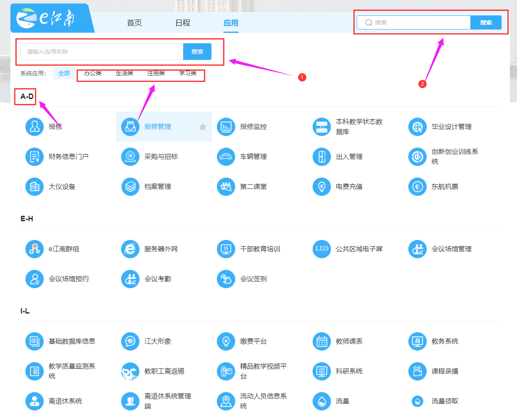Viewport: 517px width, 420px height.
Task: Launch the 教务系统 icon
Action: (418, 341)
